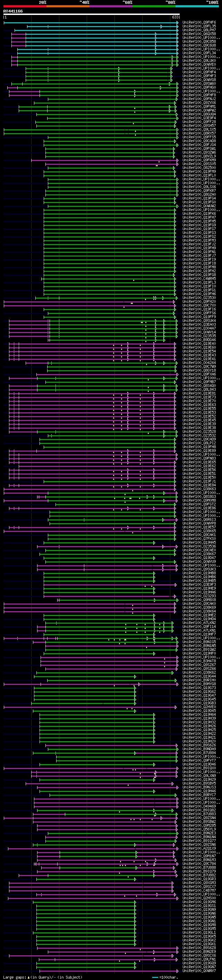Click the =100char. scale legend at bottom

[165, 977]
